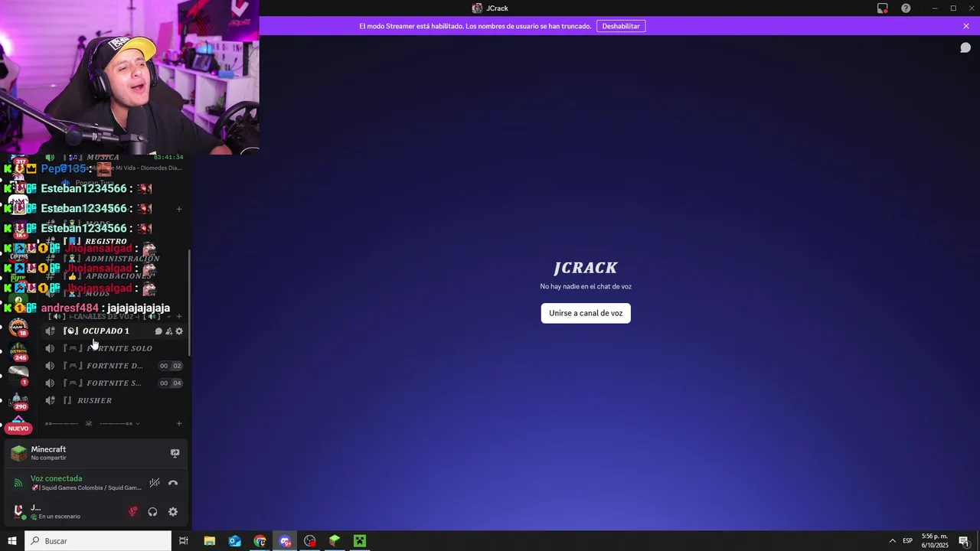Click 00 04 user limit badge

[170, 383]
